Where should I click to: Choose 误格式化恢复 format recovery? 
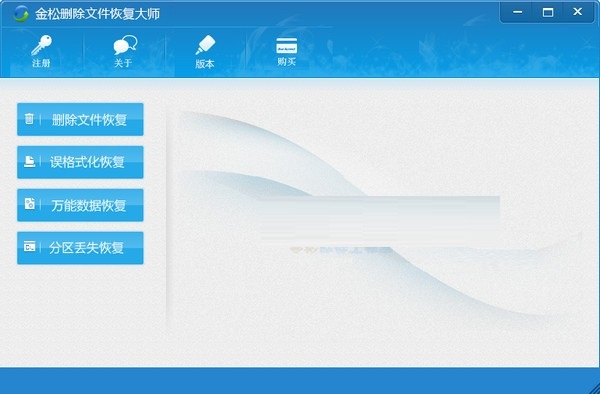[80, 162]
